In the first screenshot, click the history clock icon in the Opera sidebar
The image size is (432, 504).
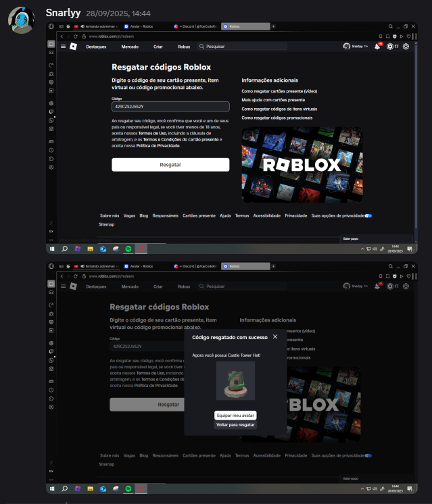click(x=51, y=150)
